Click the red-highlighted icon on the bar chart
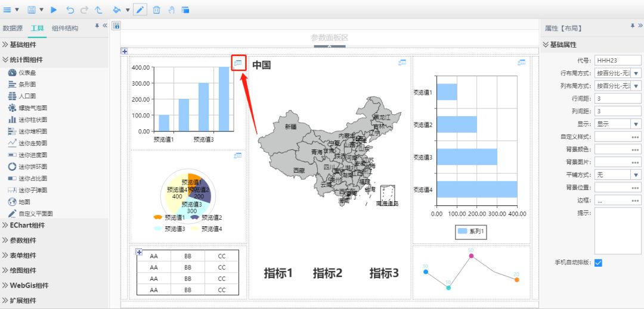Screen dimensions: 644x309 (239, 63)
